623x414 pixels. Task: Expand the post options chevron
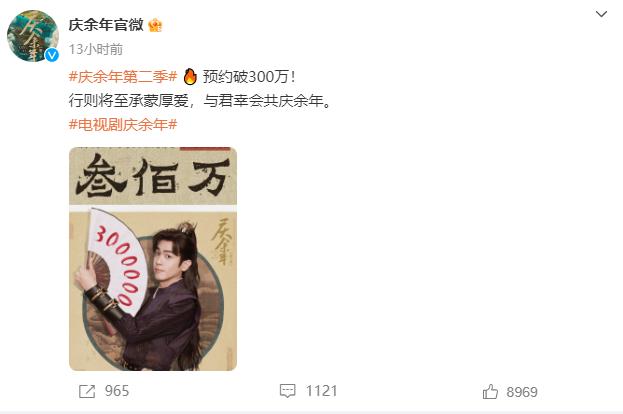point(602,14)
